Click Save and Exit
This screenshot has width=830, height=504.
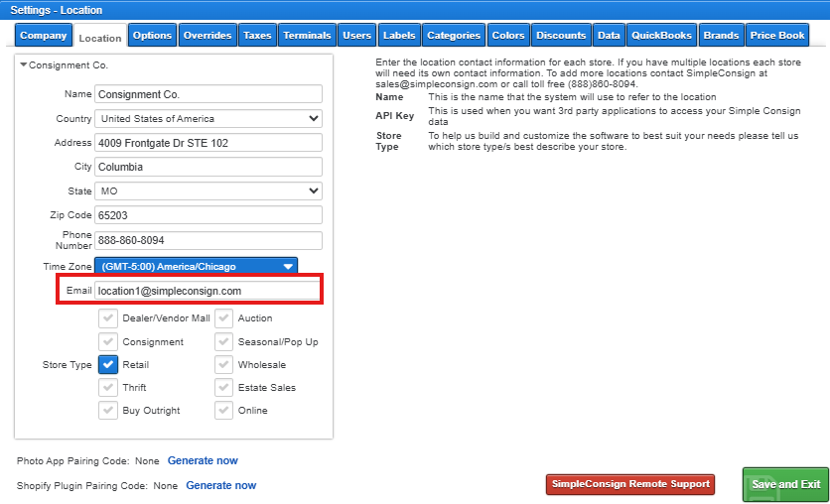click(x=785, y=484)
